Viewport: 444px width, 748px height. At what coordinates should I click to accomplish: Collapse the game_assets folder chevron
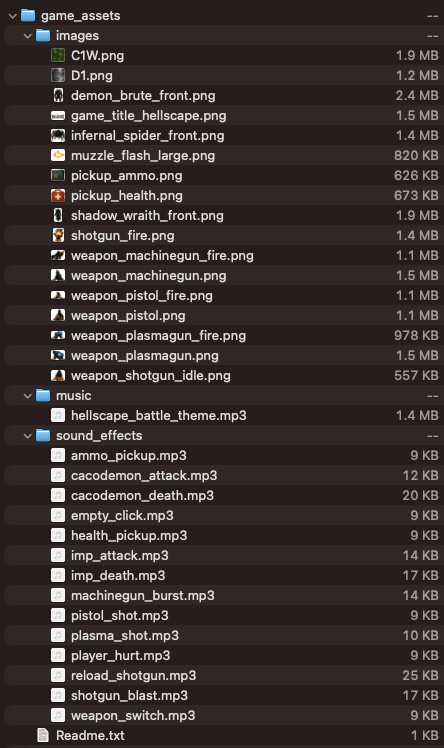[x=12, y=16]
